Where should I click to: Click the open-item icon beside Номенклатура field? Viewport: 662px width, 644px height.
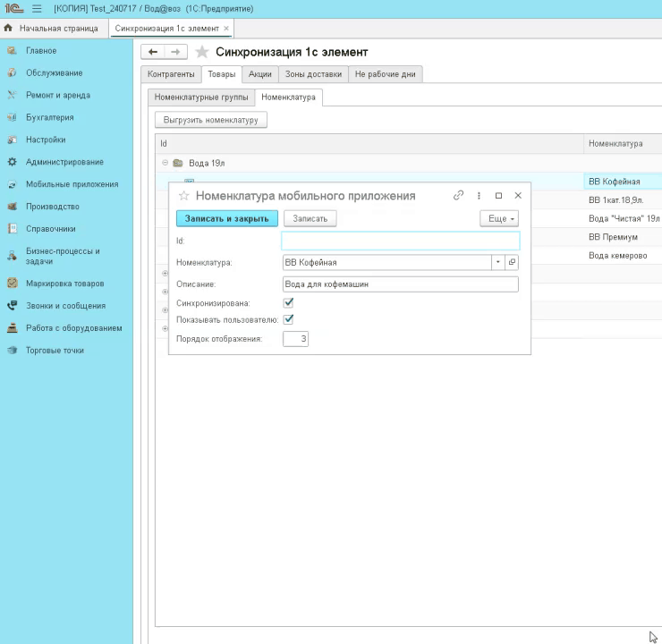512,262
